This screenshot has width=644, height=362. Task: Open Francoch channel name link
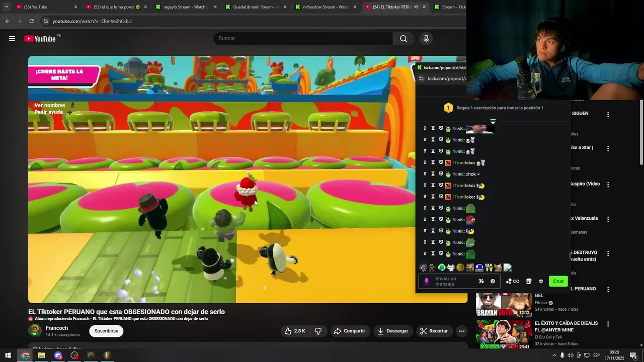[x=57, y=328]
